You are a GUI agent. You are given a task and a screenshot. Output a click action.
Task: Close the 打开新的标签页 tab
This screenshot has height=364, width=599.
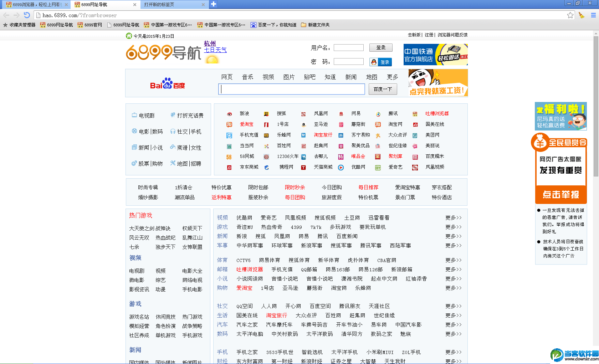tap(203, 5)
